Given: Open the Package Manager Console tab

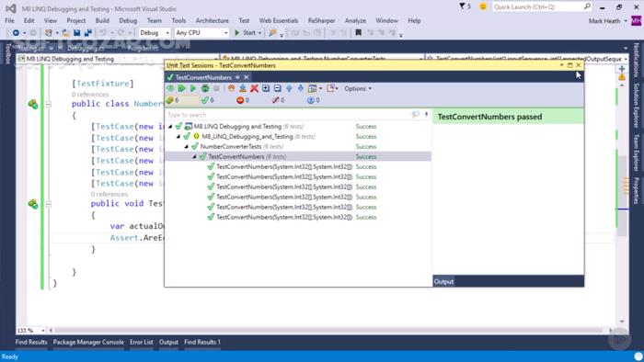Looking at the screenshot, I should pyautogui.click(x=88, y=342).
